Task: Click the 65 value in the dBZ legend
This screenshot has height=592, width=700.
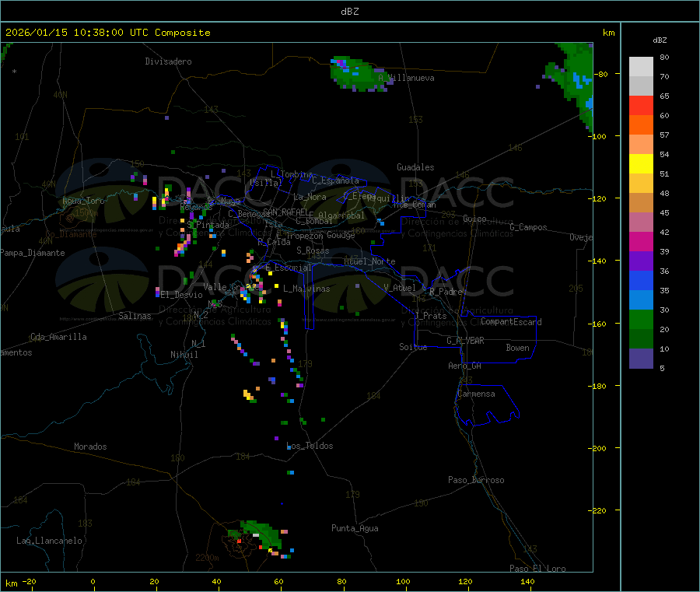Action: [664, 96]
